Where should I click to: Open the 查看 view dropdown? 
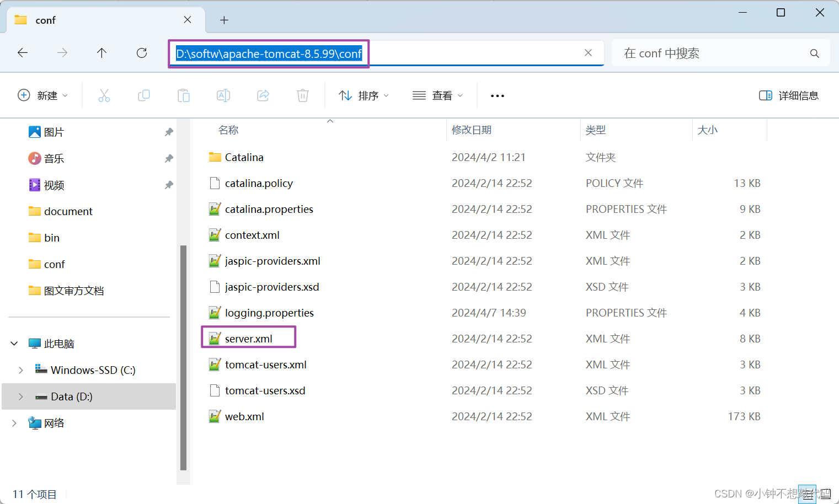pyautogui.click(x=438, y=95)
